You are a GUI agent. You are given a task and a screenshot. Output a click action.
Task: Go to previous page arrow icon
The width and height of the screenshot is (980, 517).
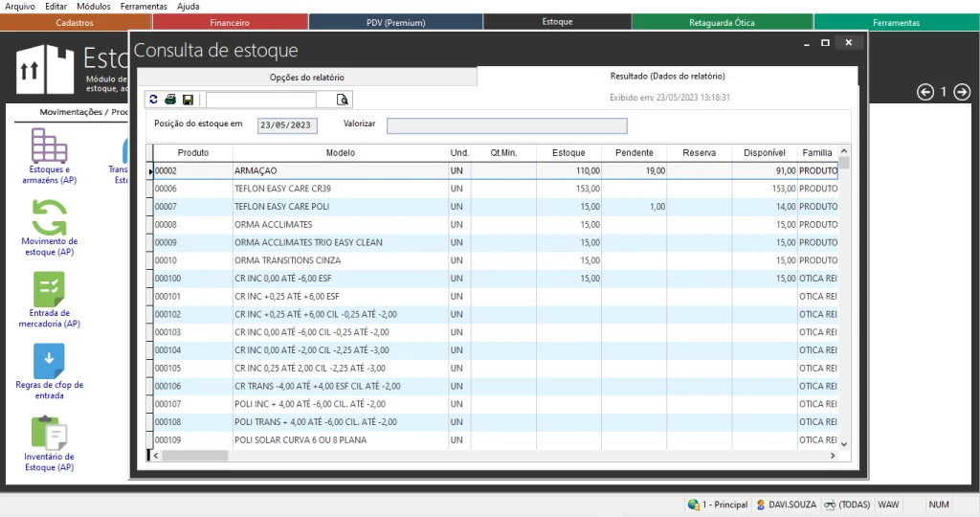coord(925,92)
